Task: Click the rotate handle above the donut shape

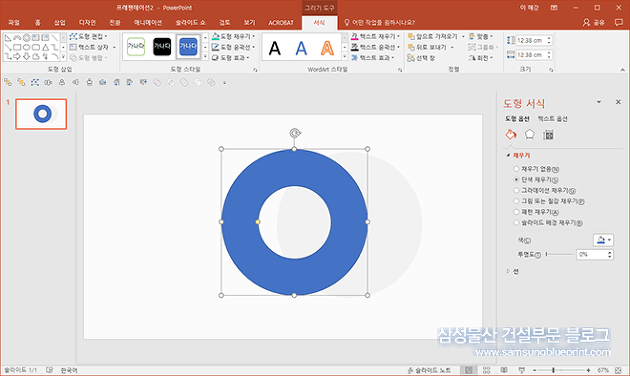Action: tap(295, 133)
